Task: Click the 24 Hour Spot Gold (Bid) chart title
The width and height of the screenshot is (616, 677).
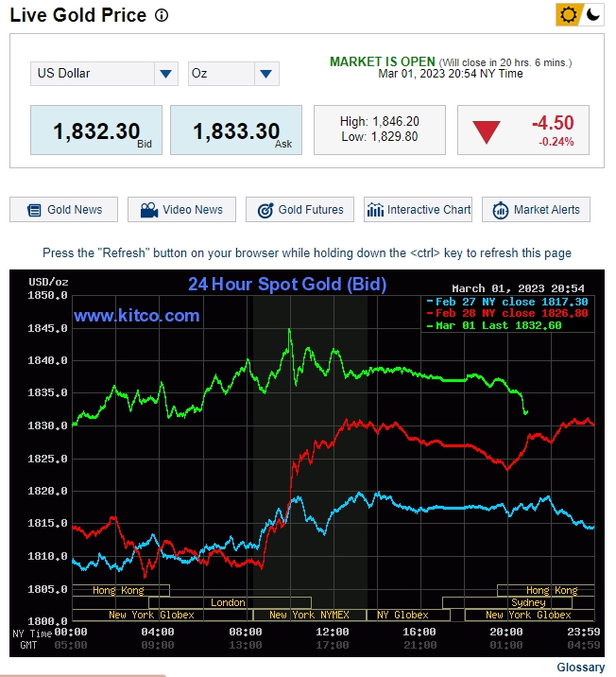Action: click(287, 285)
